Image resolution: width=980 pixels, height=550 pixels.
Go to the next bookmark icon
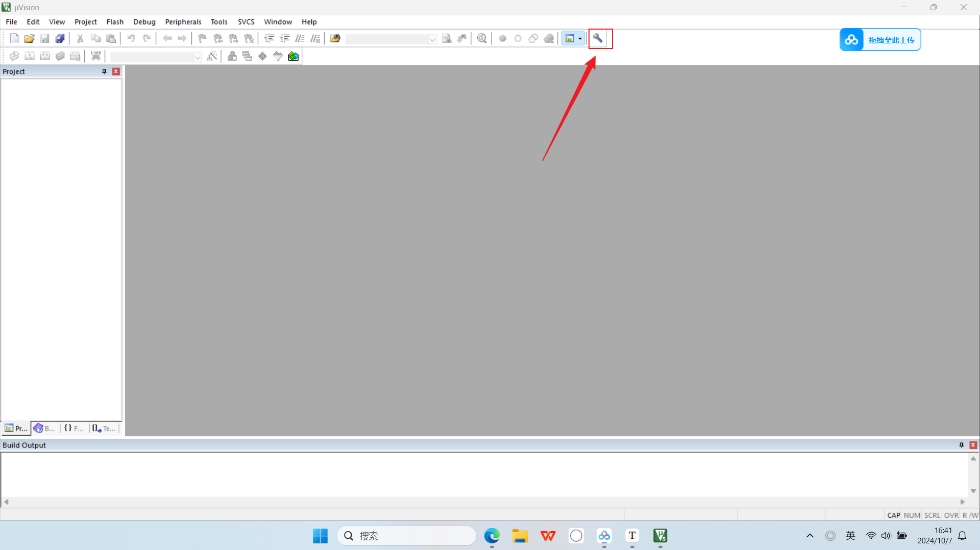click(233, 39)
